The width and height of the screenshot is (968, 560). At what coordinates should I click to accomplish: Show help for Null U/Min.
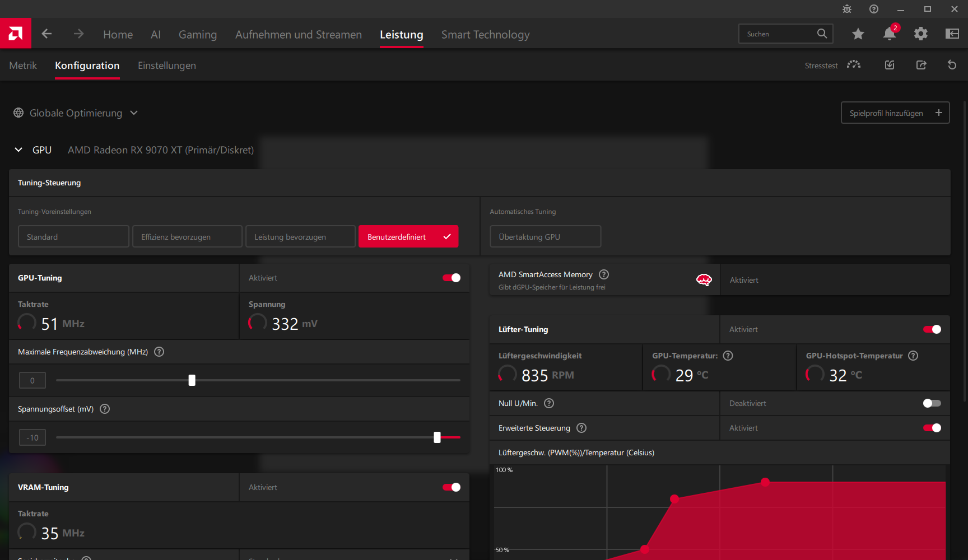click(x=549, y=403)
